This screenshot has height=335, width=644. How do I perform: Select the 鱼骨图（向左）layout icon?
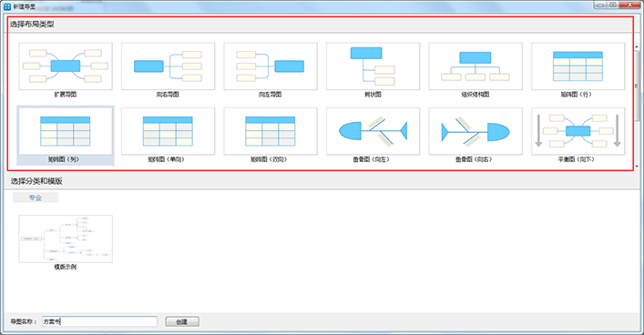pyautogui.click(x=373, y=131)
